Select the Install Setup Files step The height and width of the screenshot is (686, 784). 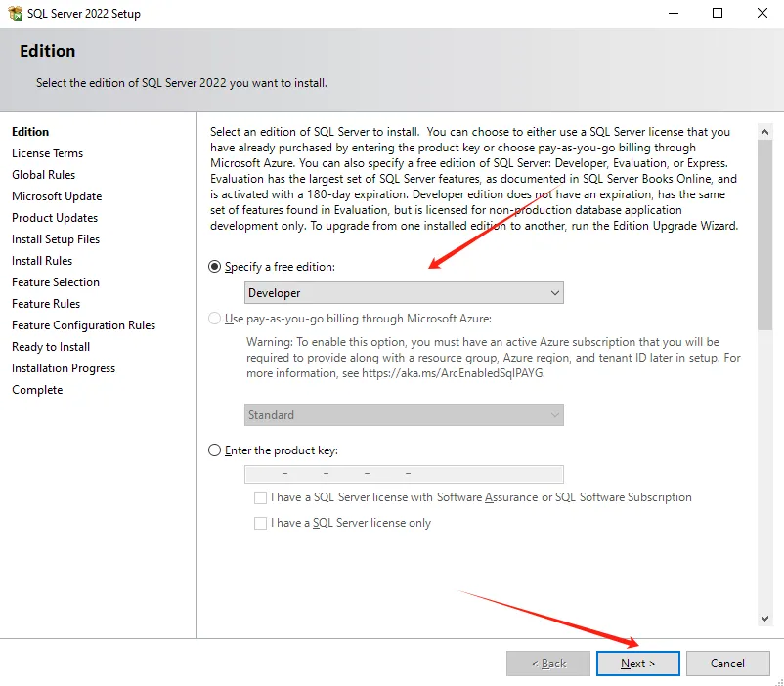56,239
